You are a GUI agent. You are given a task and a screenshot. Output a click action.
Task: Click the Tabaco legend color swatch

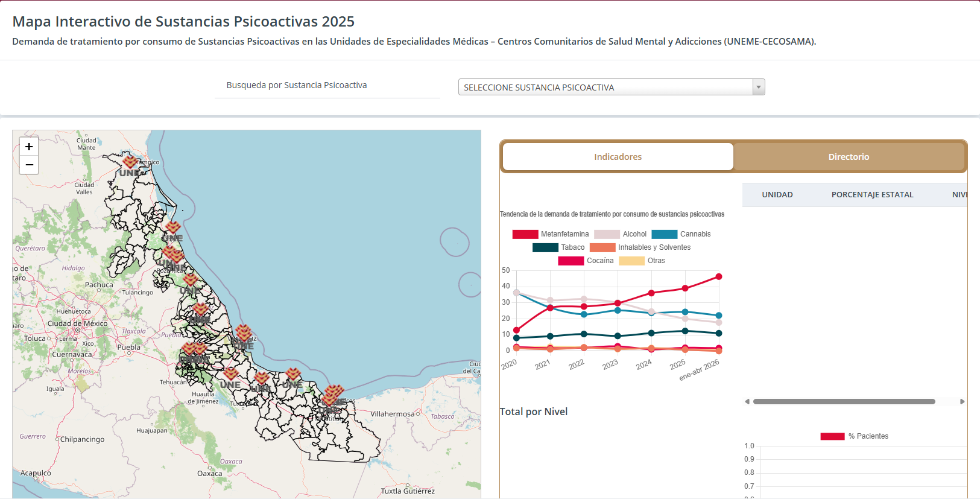545,247
